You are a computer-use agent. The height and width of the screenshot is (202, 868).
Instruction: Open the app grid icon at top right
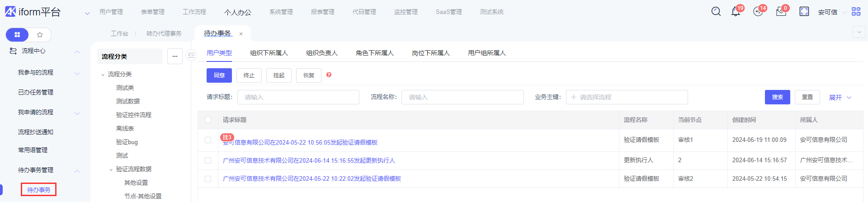point(856,12)
